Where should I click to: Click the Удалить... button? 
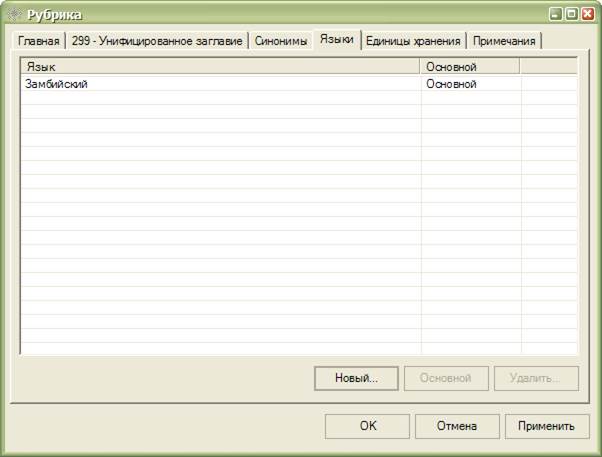536,379
